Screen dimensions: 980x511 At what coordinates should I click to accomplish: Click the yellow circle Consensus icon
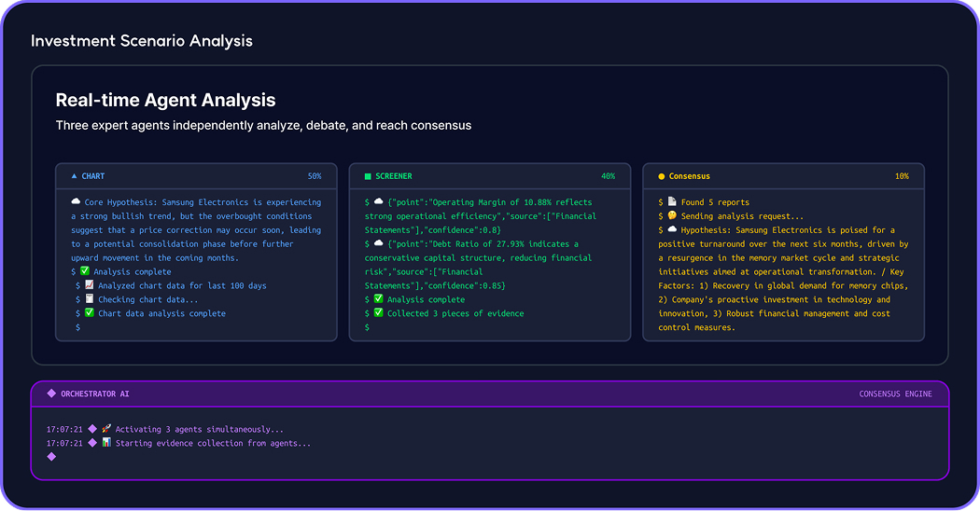[x=662, y=176]
